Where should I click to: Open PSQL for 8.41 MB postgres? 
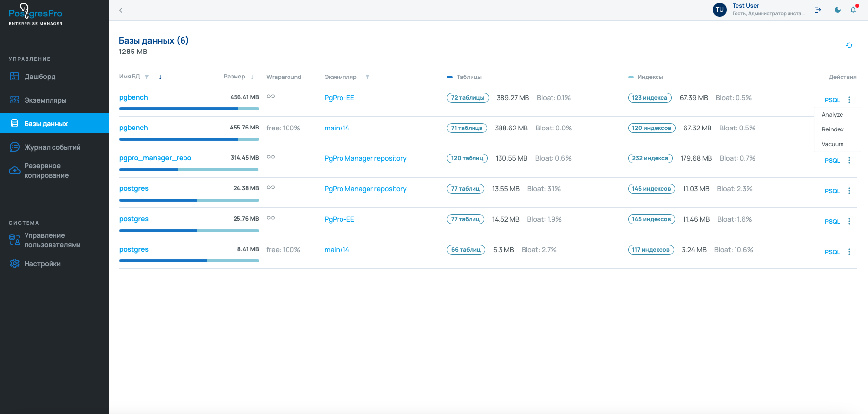pyautogui.click(x=832, y=252)
